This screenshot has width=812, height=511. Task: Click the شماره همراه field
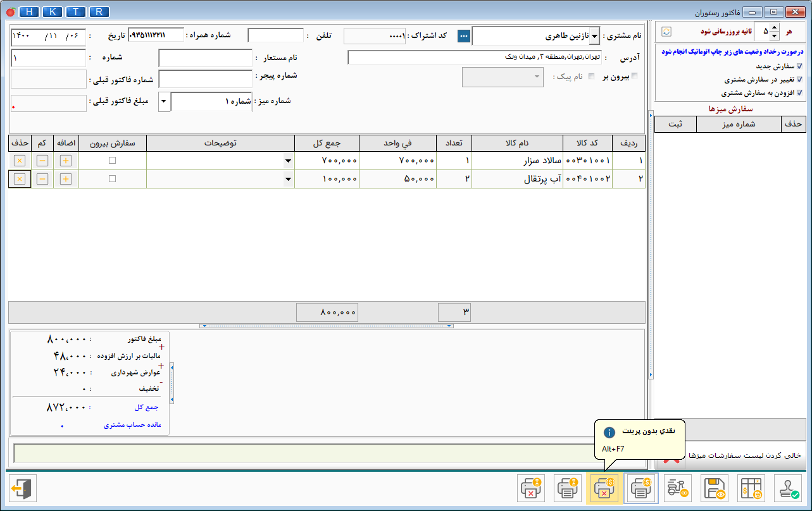pos(156,35)
